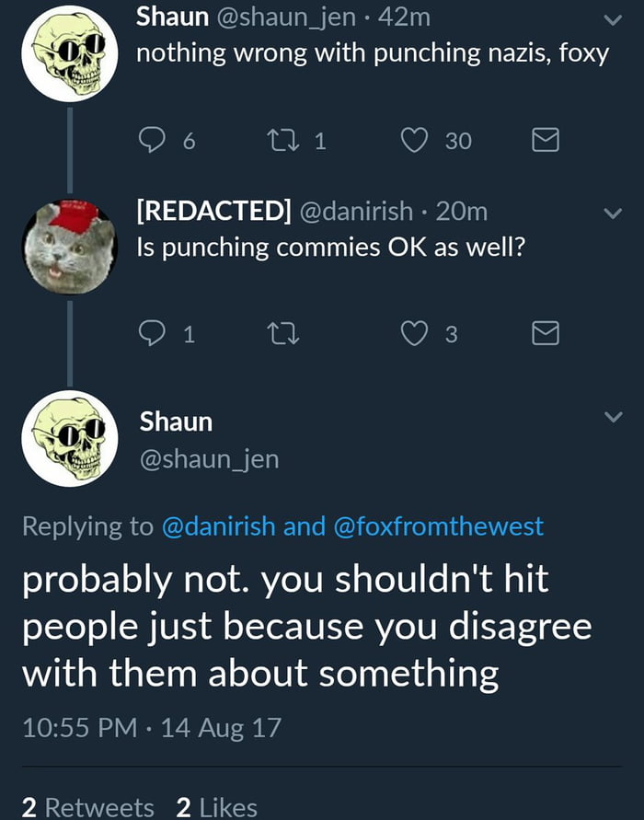Image resolution: width=644 pixels, height=820 pixels.
Task: Open the dropdown on Shaun's first tweet
Action: [x=611, y=21]
